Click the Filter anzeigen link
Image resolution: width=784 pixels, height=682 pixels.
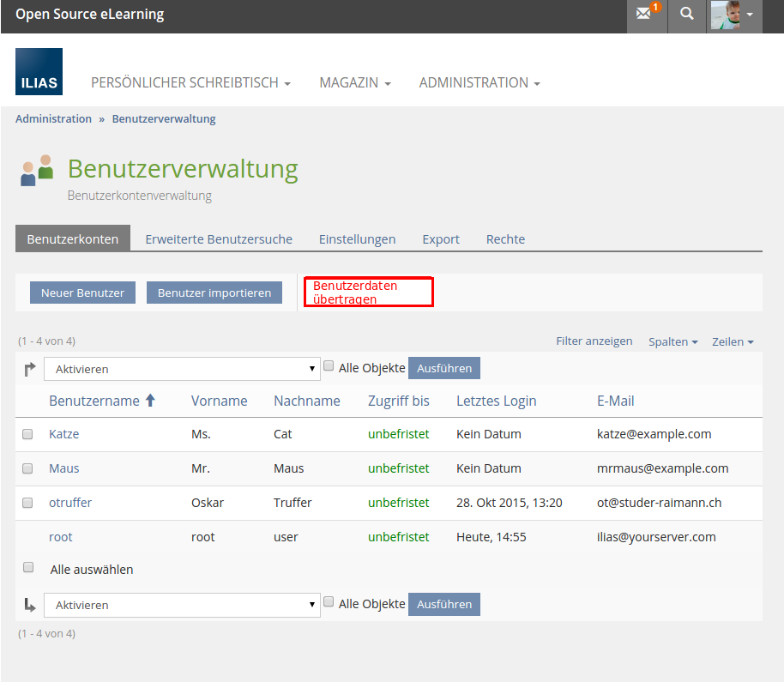click(594, 341)
